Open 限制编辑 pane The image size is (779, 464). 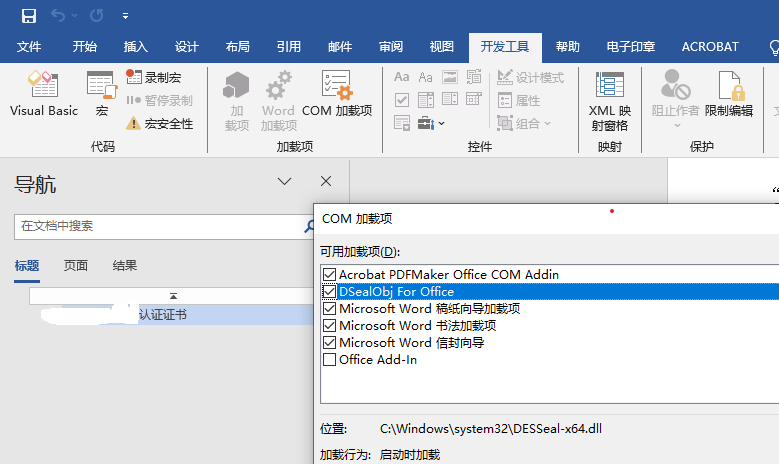[x=728, y=94]
